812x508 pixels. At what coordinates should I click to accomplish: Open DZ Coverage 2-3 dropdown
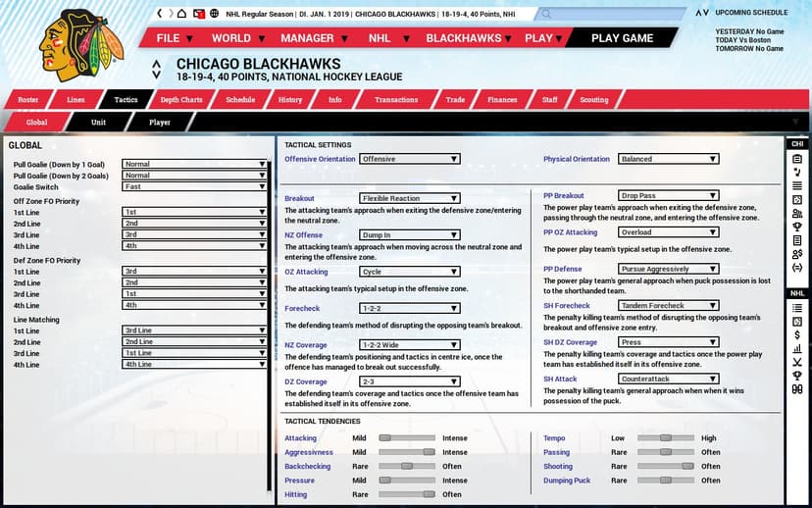pos(410,381)
